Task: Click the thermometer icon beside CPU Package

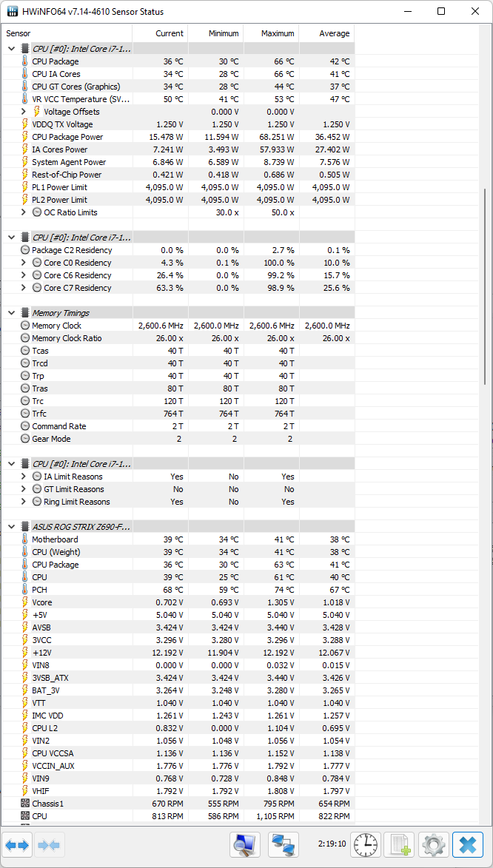Action: (25, 61)
